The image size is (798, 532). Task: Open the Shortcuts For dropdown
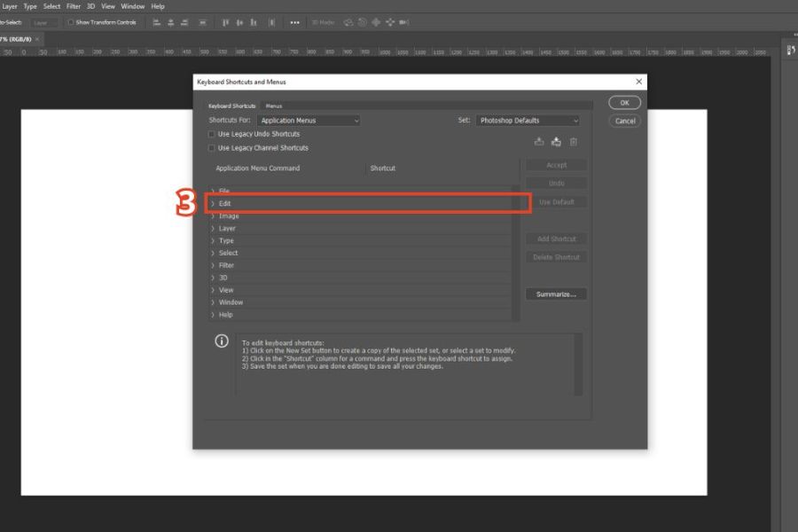[309, 121]
